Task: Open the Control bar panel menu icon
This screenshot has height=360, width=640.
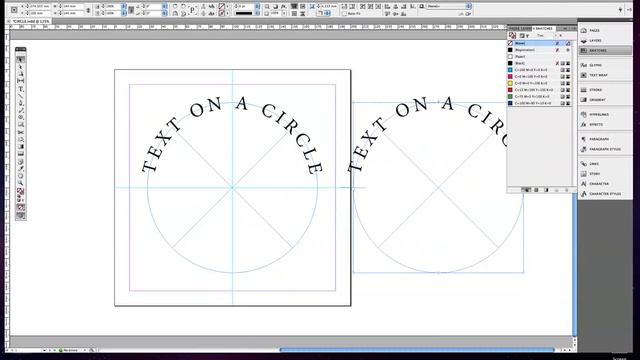Action: click(x=629, y=9)
